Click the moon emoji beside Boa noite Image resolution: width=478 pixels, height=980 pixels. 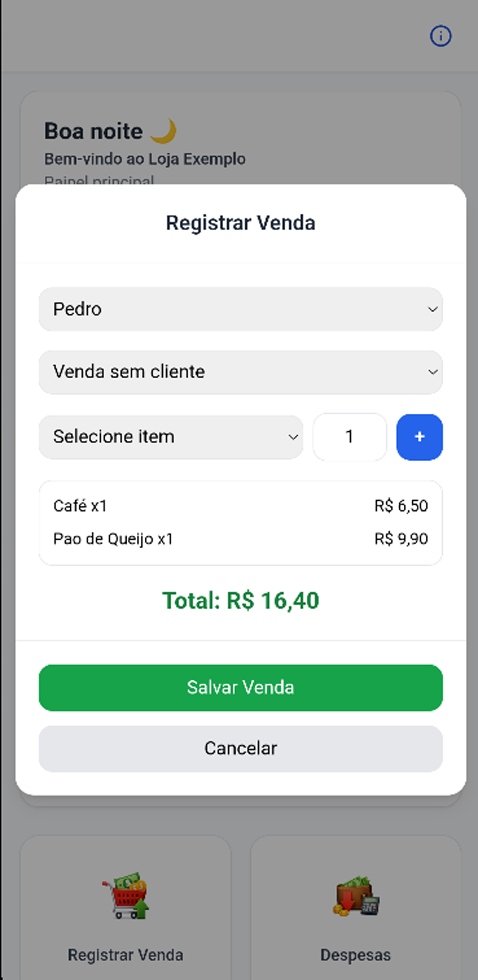[163, 131]
